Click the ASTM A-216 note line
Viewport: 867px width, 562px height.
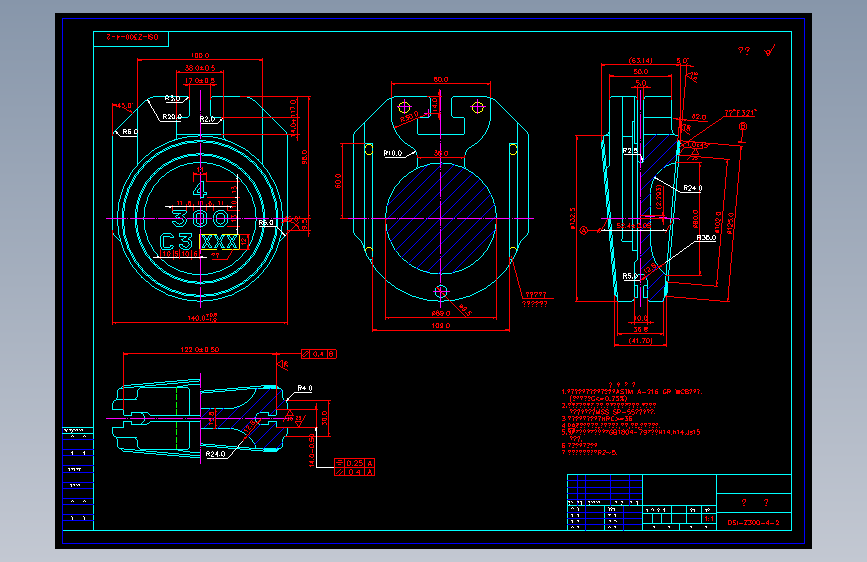tap(631, 392)
